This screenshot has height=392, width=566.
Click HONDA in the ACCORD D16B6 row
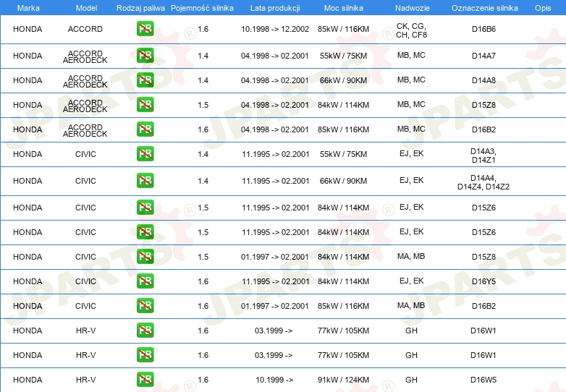28,29
